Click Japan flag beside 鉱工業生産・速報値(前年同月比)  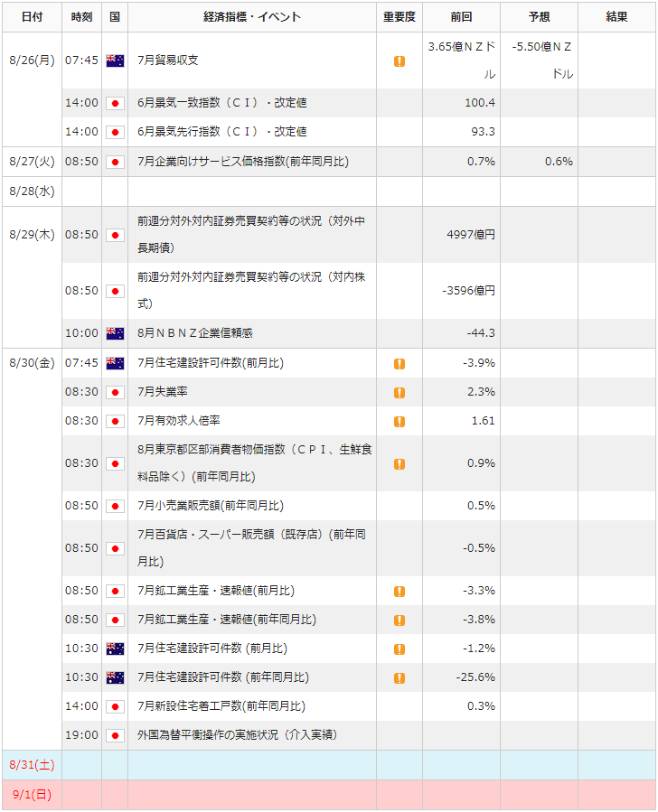(115, 621)
